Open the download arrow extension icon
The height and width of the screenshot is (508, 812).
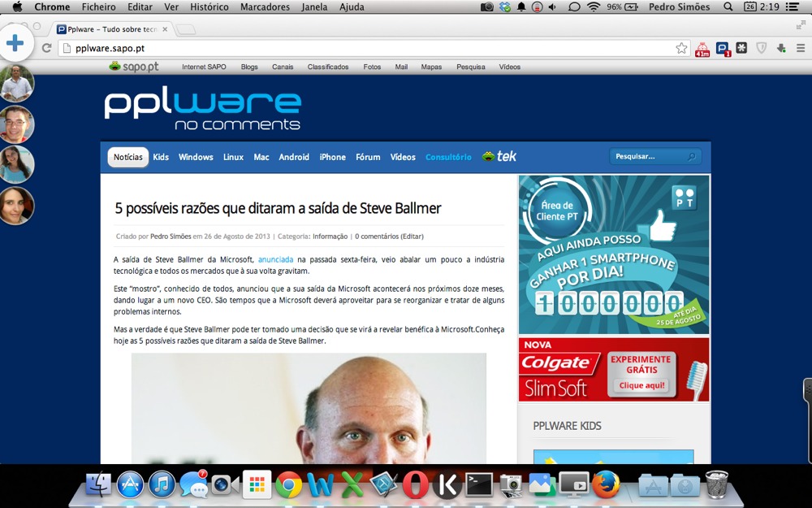(781, 48)
